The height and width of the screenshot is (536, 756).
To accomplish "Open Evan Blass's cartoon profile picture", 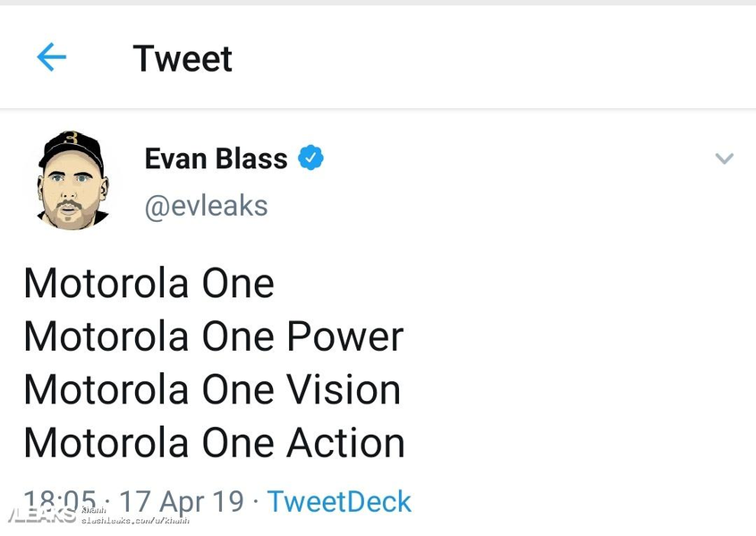I will pos(73,179).
